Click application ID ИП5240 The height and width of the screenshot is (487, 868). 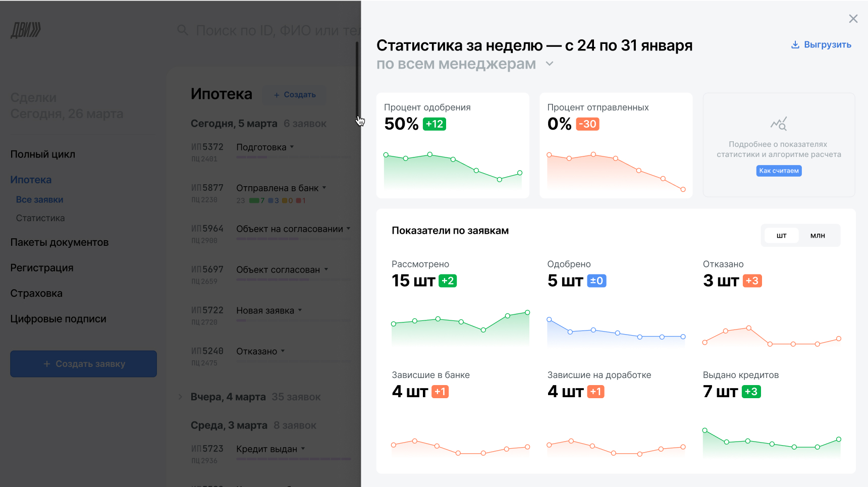207,351
